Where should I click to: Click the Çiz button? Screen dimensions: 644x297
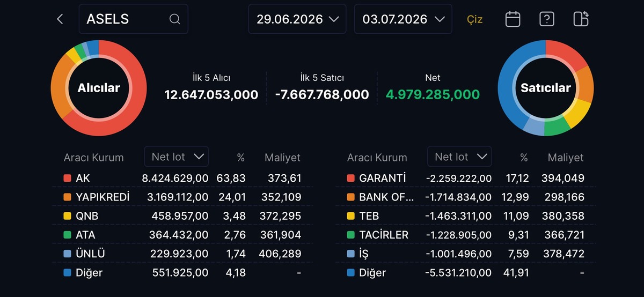(474, 19)
